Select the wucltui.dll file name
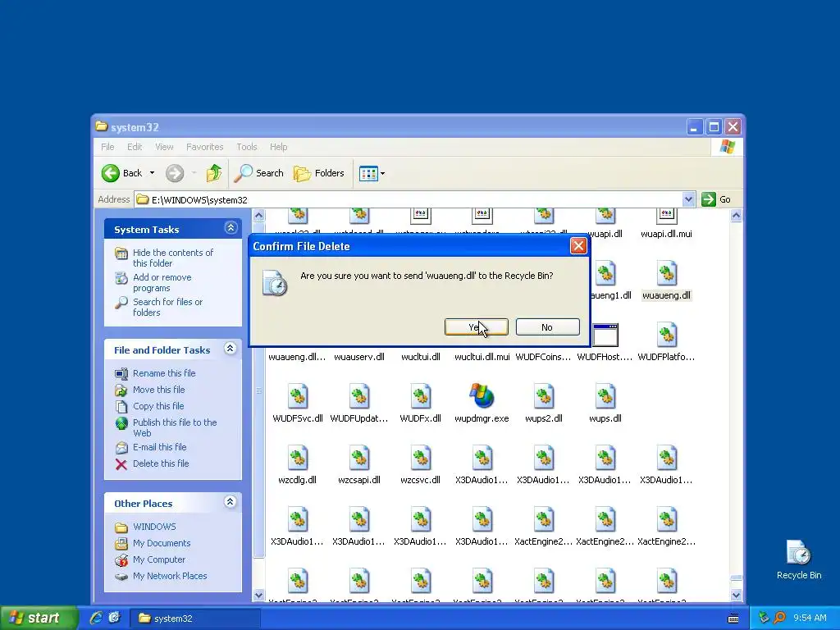The height and width of the screenshot is (630, 840). 421,357
